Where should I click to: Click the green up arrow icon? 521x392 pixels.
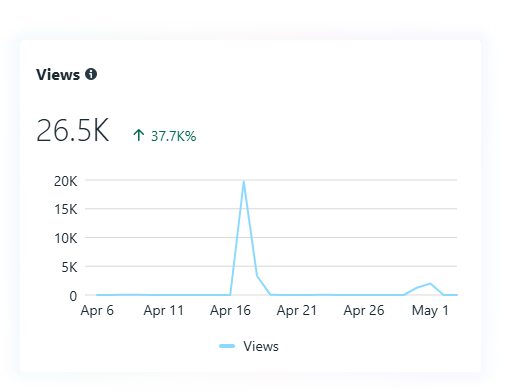138,135
